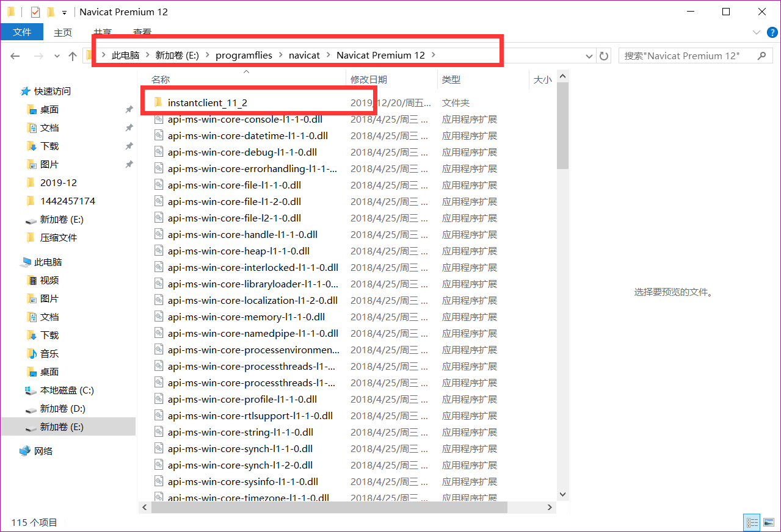
Task: Sort files by the 类型 column header
Action: click(x=451, y=79)
